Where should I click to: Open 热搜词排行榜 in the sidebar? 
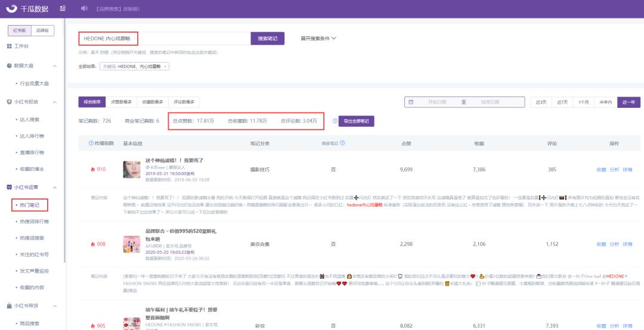[34, 222]
